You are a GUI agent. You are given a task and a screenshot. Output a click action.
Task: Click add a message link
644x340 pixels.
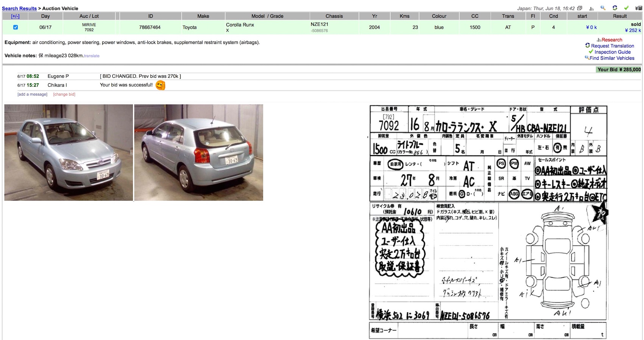tap(32, 94)
